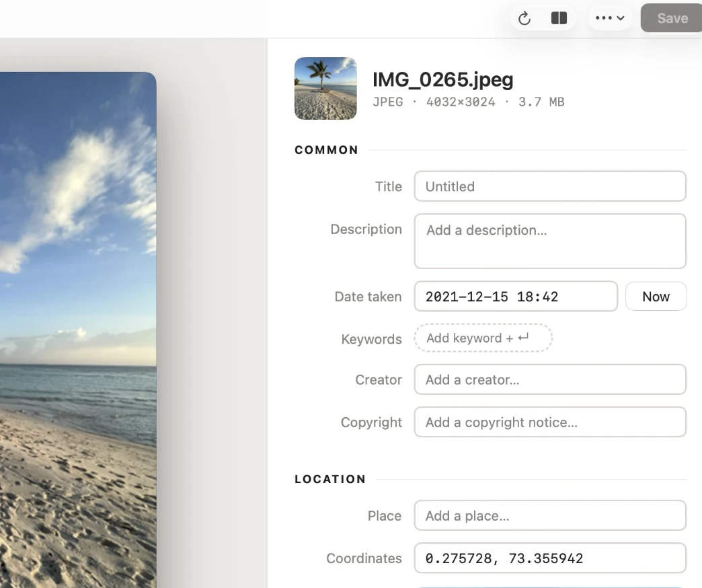Screen dimensions: 702x588
Task: Click the chevron beside the three dots
Action: [x=621, y=18]
